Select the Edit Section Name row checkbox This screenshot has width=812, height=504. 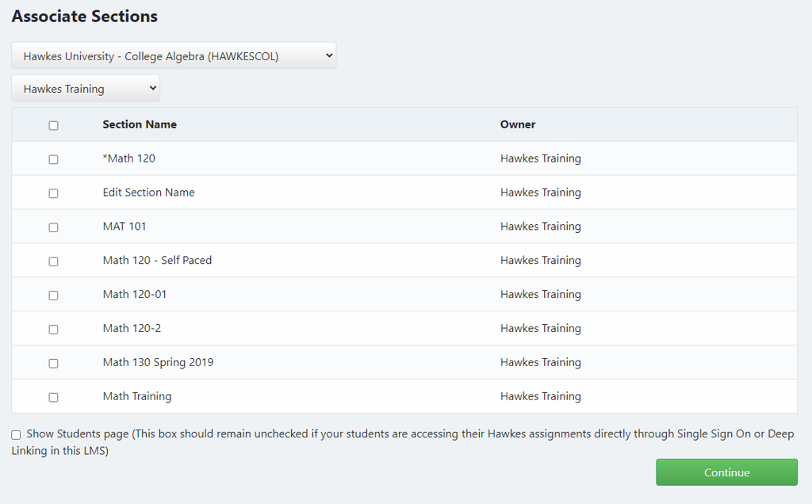pos(53,193)
